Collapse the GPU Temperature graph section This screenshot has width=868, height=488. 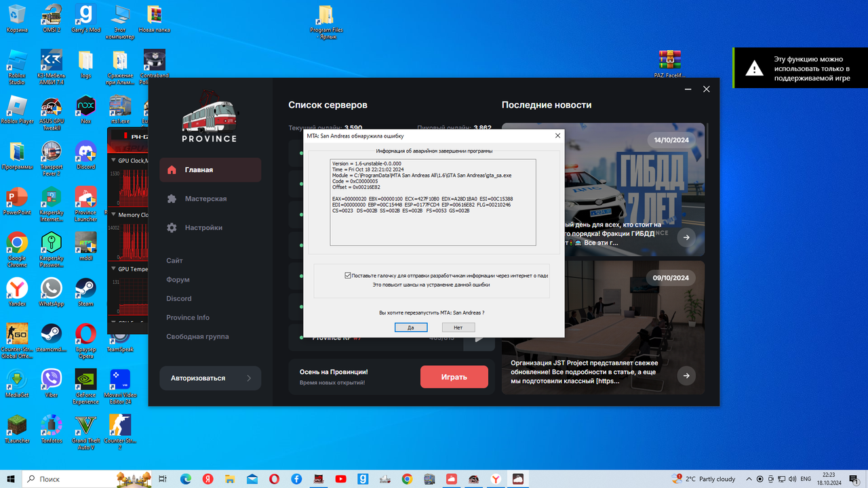click(113, 269)
